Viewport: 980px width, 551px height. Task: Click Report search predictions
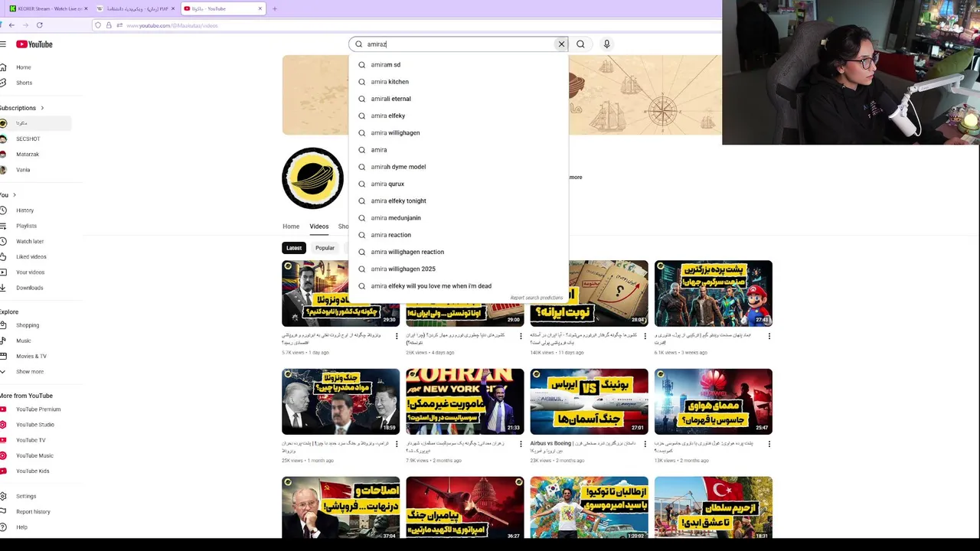pos(537,298)
